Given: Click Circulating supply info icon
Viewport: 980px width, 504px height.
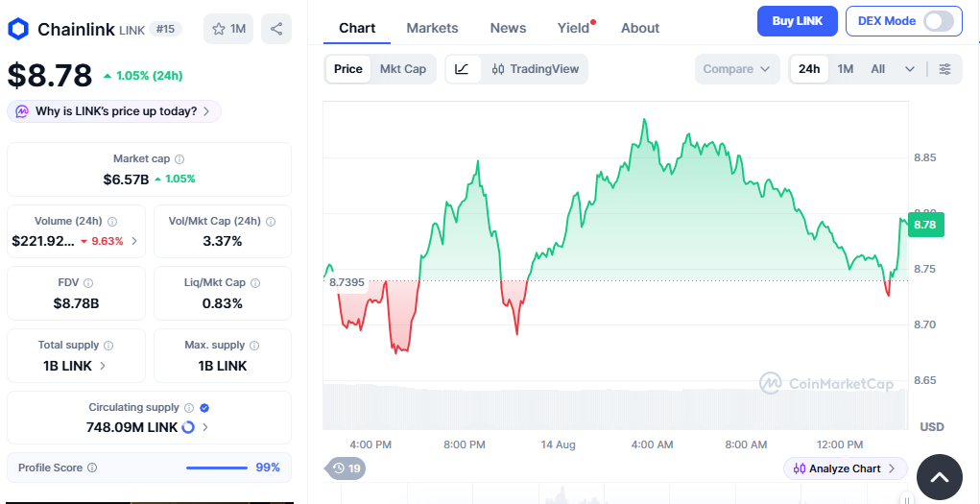Looking at the screenshot, I should point(189,408).
